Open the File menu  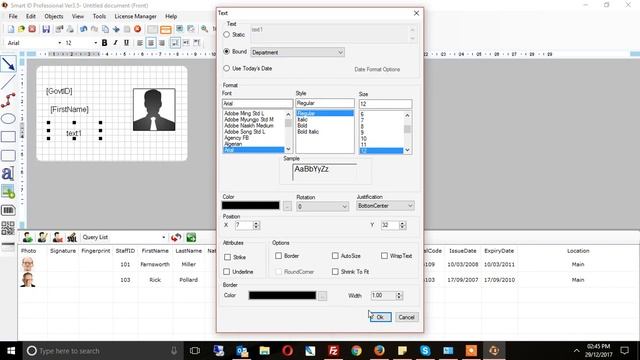tap(13, 16)
